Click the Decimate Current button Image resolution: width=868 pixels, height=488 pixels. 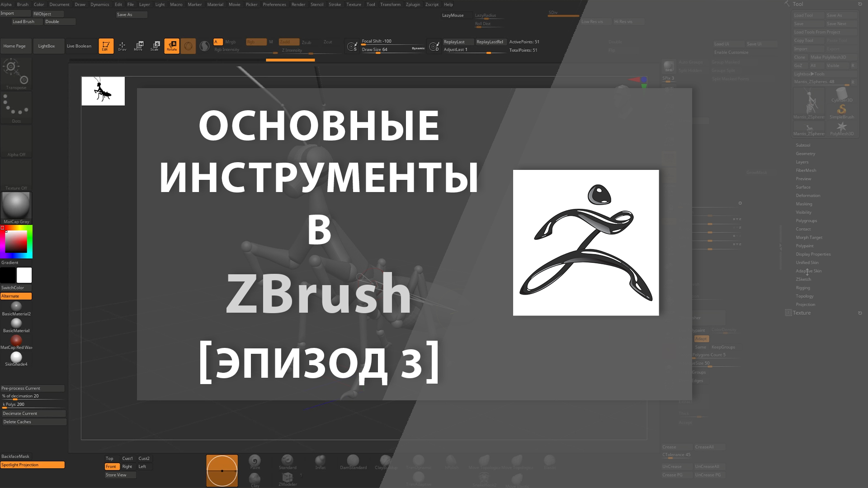33,413
